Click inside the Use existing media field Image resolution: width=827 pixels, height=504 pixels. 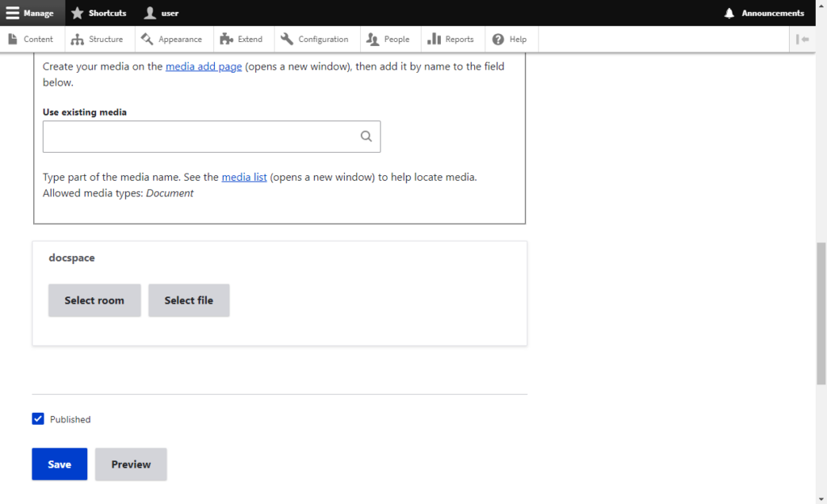[202, 136]
